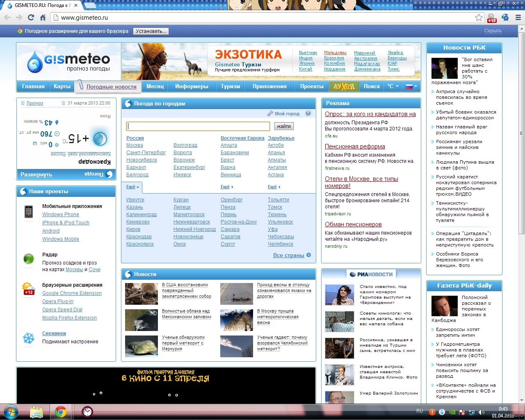
Task: Click the alarm clock extension icon
Action: click(505, 18)
